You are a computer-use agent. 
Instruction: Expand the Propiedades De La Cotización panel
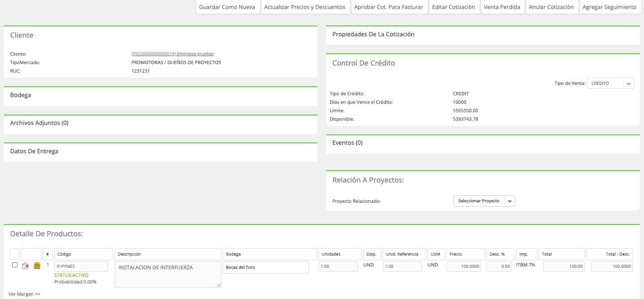coord(483,34)
